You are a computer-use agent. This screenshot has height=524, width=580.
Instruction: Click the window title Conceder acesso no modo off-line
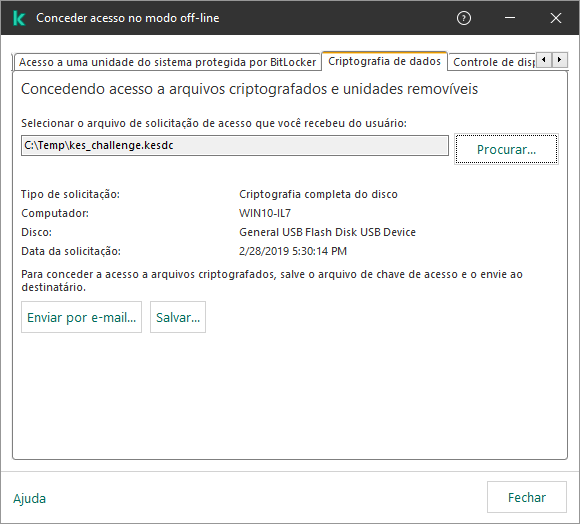(128, 18)
